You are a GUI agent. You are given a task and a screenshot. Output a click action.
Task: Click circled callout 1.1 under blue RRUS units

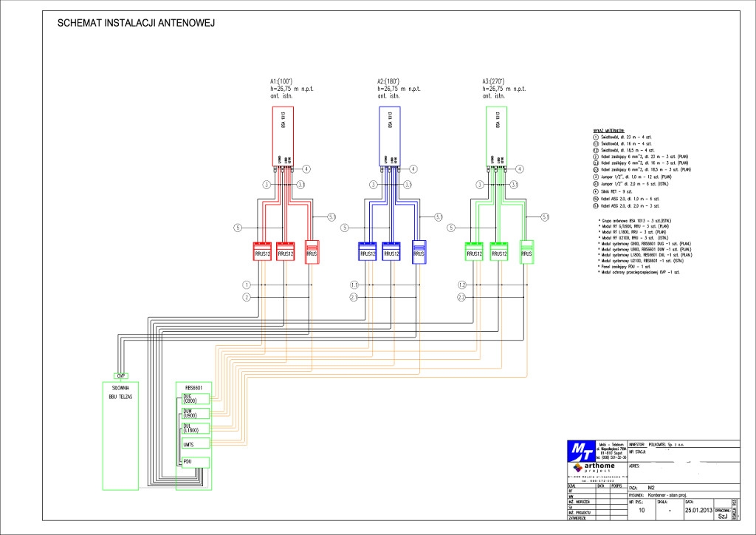coord(354,285)
